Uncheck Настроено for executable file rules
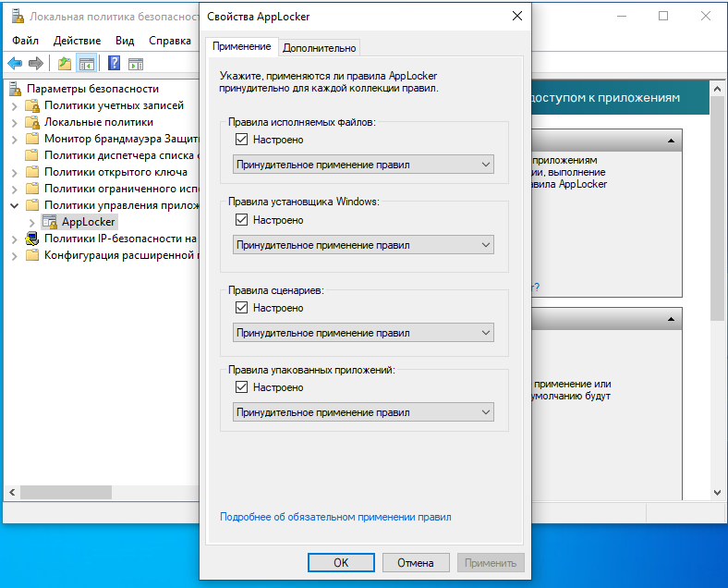The image size is (728, 588). [x=241, y=140]
